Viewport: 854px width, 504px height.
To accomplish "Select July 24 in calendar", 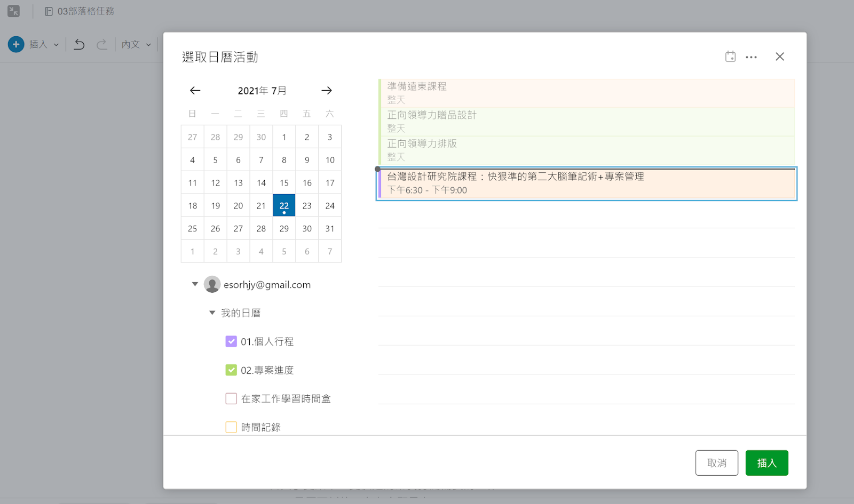I will tap(330, 206).
